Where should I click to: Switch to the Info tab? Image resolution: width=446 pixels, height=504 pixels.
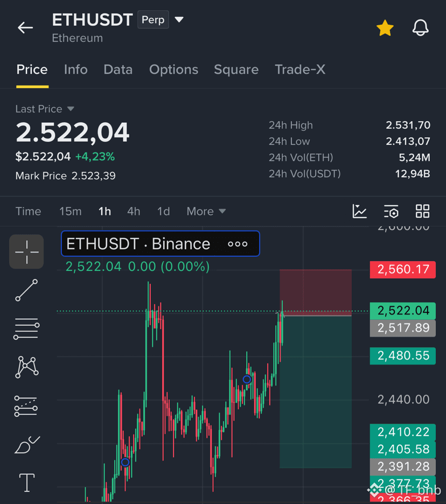(76, 69)
